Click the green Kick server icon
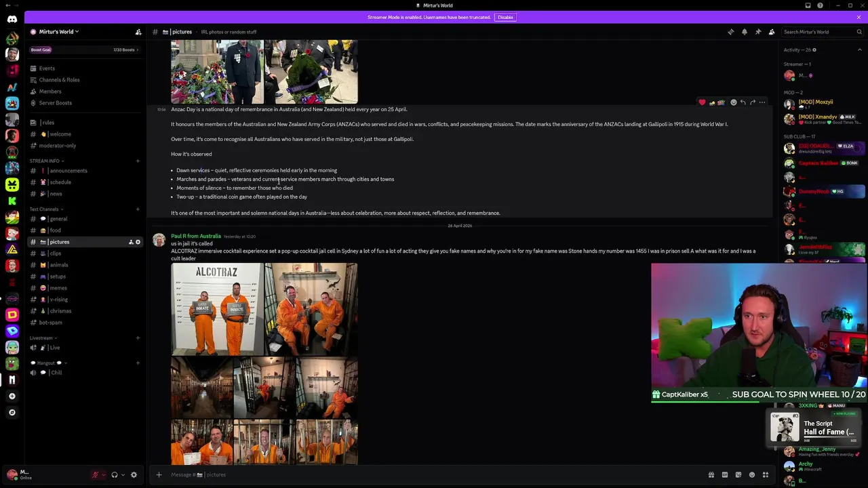The image size is (868, 488). [12, 201]
